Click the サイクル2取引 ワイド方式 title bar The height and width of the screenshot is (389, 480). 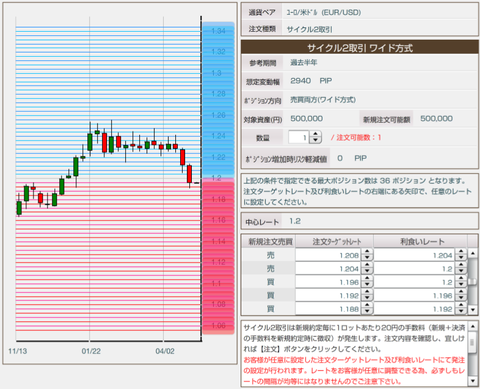click(x=360, y=48)
